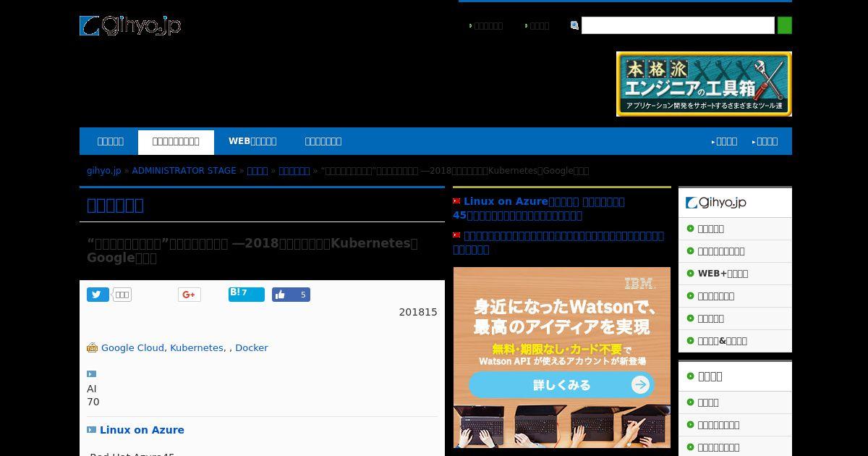Bookmark with the Hatena B! 7 button
The image size is (868, 456).
pos(247,294)
